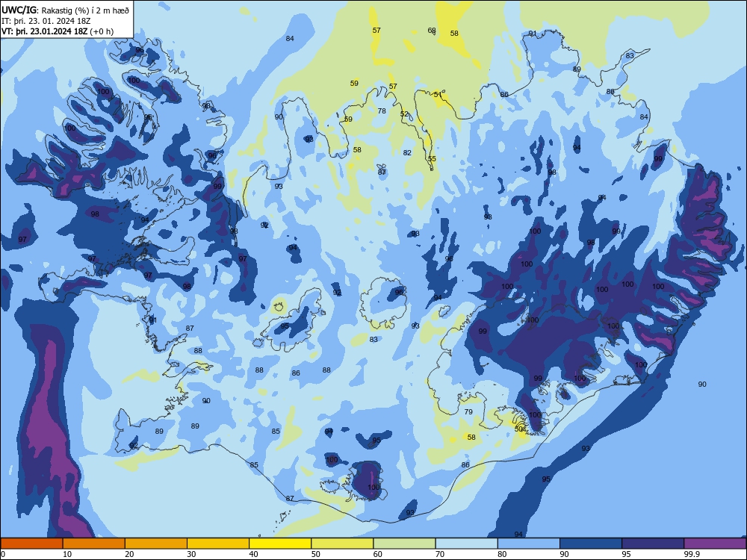Image resolution: width=747 pixels, height=560 pixels.
Task: Click the IT initial time line
Action: click(46, 21)
